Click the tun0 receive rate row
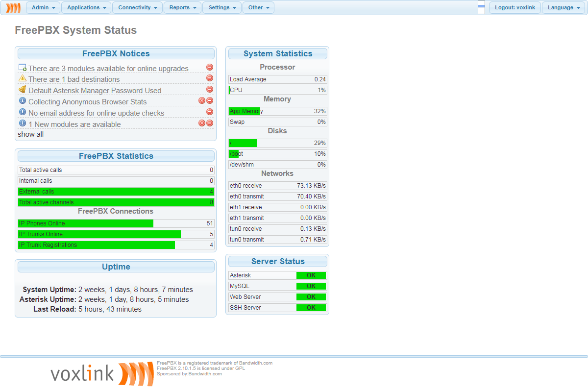This screenshot has height=392, width=588. coord(278,229)
